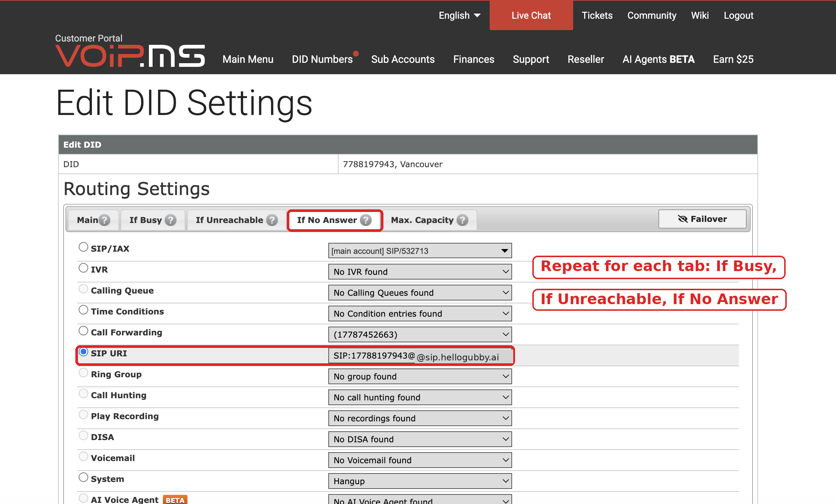This screenshot has height=504, width=836.
Task: Click the Failover crossed-eye icon
Action: tap(683, 219)
